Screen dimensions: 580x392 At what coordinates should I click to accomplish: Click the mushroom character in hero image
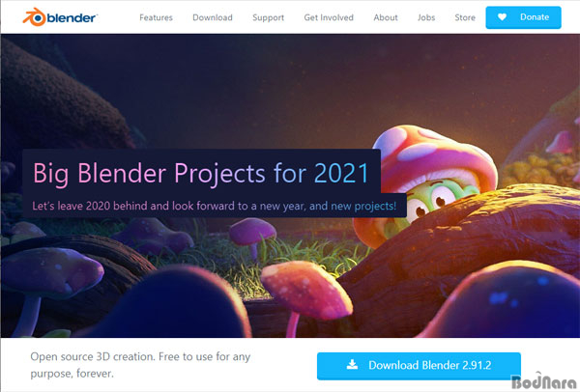click(429, 182)
